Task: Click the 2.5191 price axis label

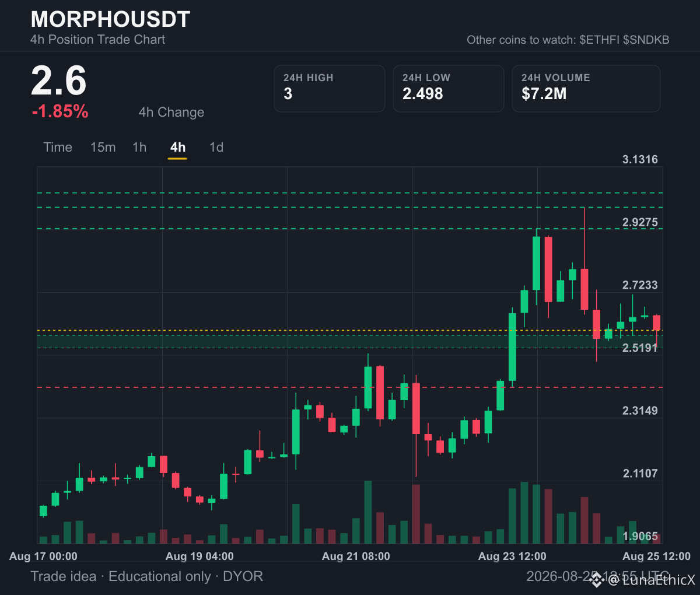Action: tap(640, 348)
